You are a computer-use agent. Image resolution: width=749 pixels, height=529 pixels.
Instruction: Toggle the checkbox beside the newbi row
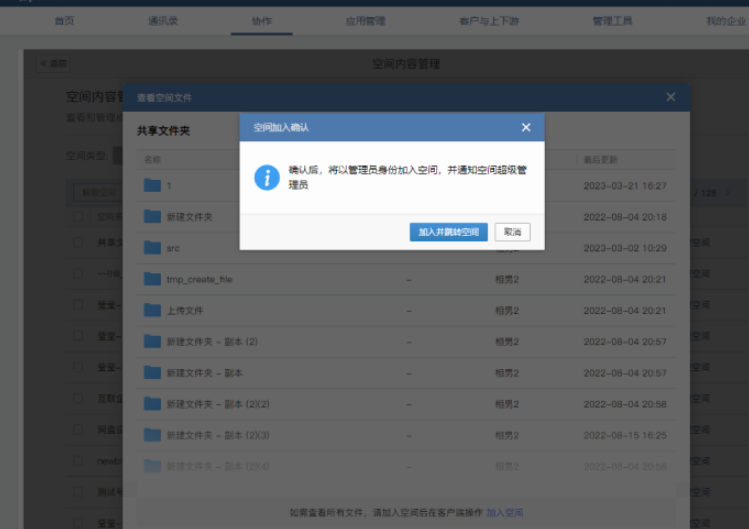pos(78,460)
